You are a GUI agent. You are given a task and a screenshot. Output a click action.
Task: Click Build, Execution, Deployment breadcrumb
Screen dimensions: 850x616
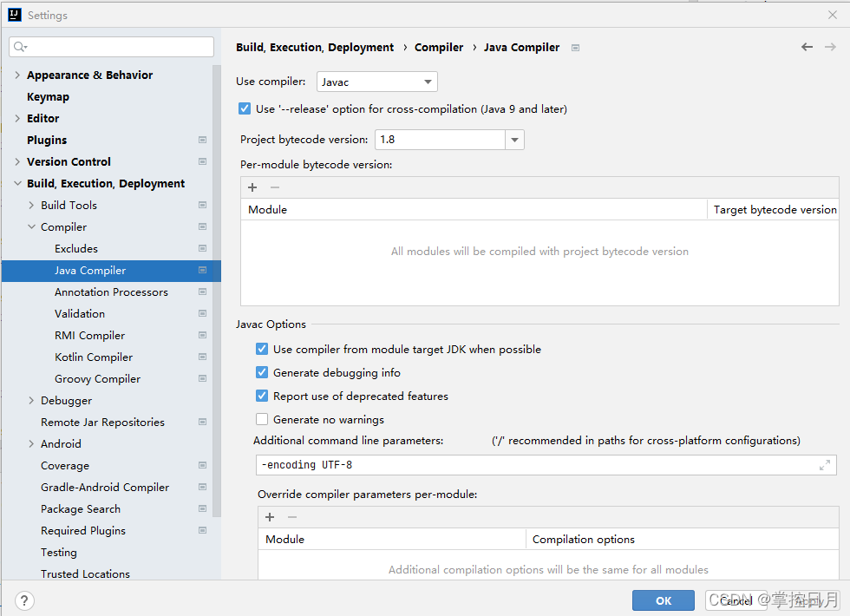[314, 47]
